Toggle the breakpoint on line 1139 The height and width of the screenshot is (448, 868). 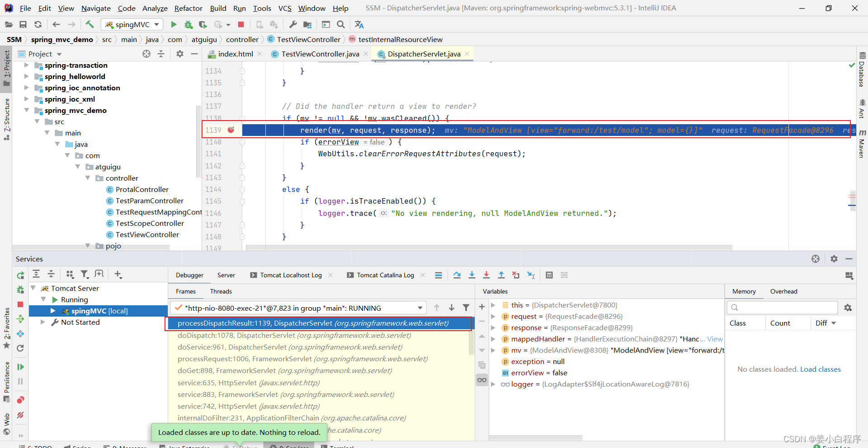tap(231, 130)
